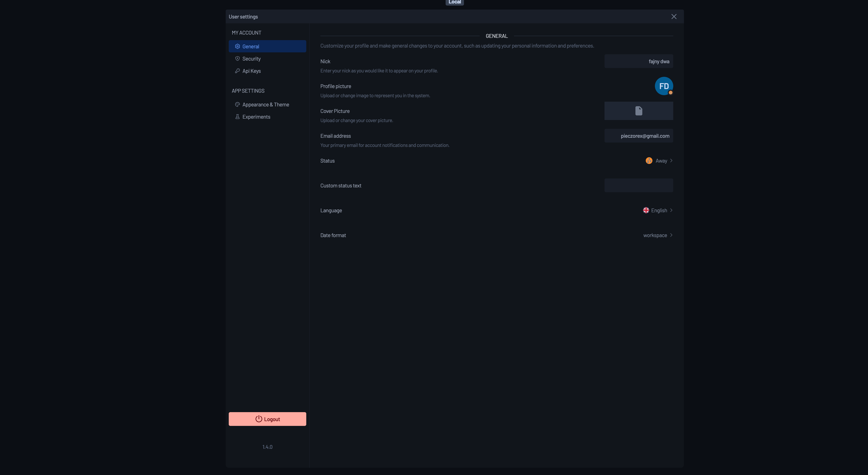The width and height of the screenshot is (868, 475).
Task: Open the Security settings section
Action: 251,59
